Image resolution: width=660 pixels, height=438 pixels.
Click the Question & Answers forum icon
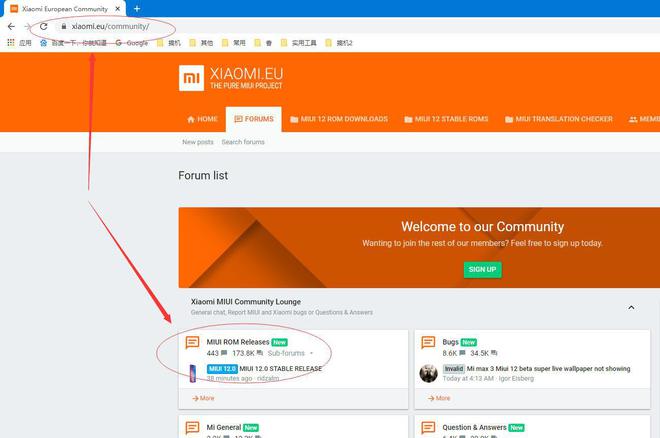click(x=428, y=429)
